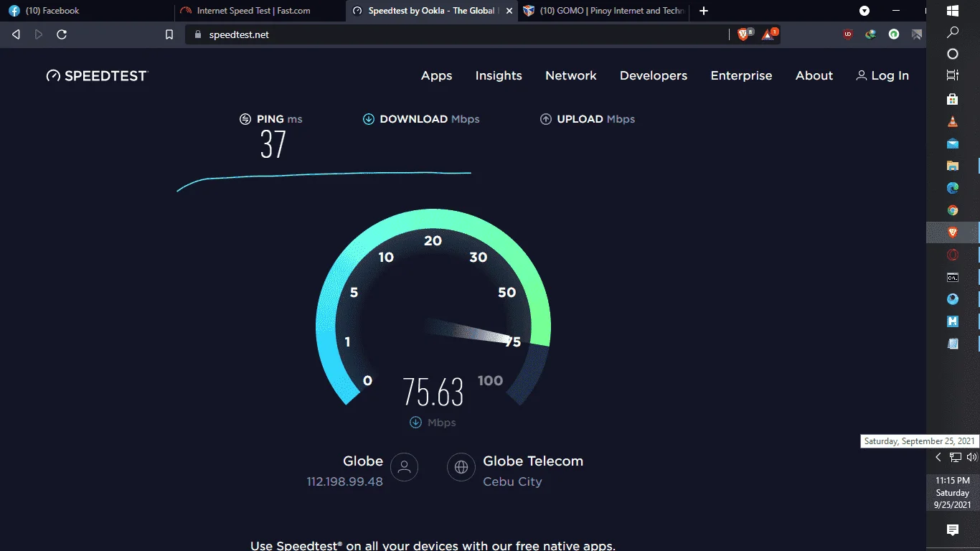Click the IP address 112.198.99.48
This screenshot has width=980, height=551.
coord(345,481)
